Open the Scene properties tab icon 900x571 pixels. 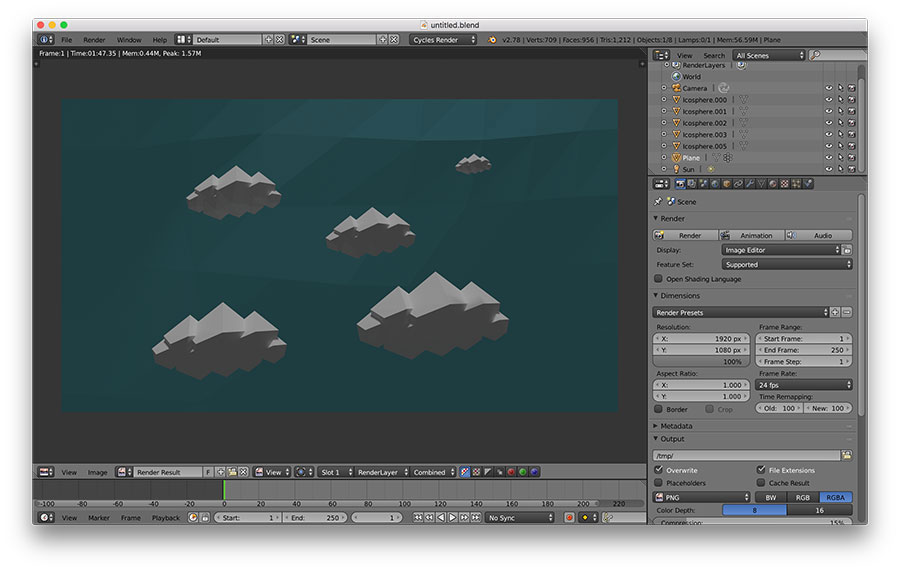tap(704, 184)
